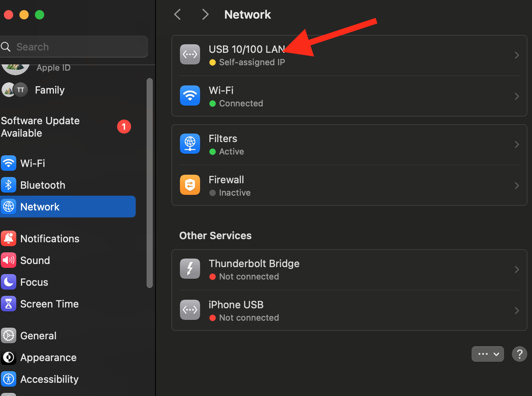Go forward with the right arrow
The image size is (532, 396).
pyautogui.click(x=206, y=14)
